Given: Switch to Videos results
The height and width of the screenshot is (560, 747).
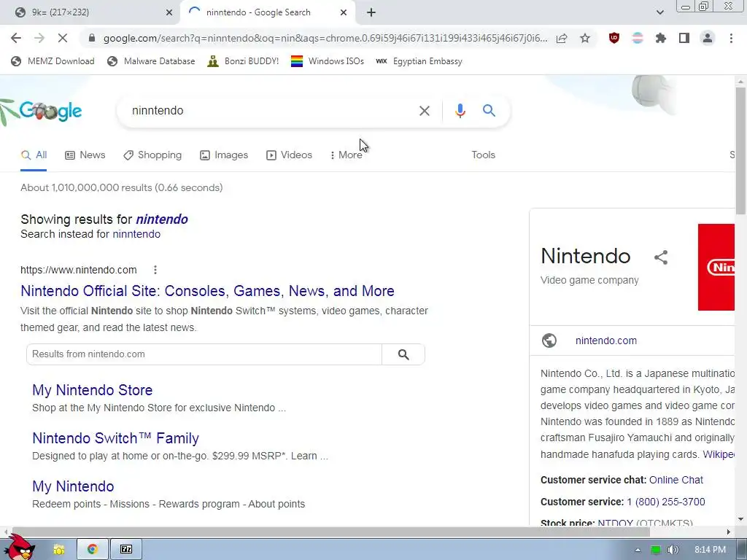Looking at the screenshot, I should click(289, 155).
